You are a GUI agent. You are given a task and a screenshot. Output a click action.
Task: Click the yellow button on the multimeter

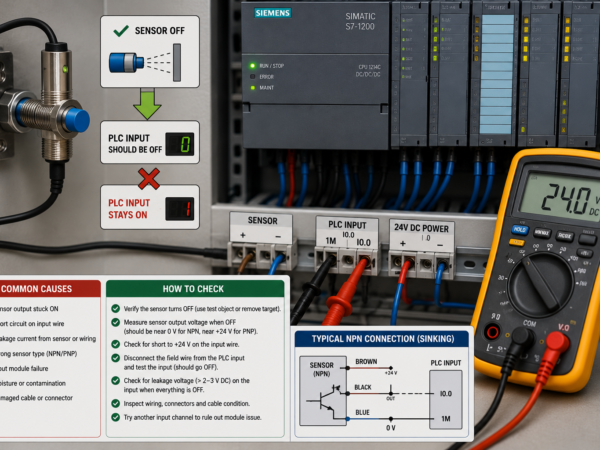(517, 242)
